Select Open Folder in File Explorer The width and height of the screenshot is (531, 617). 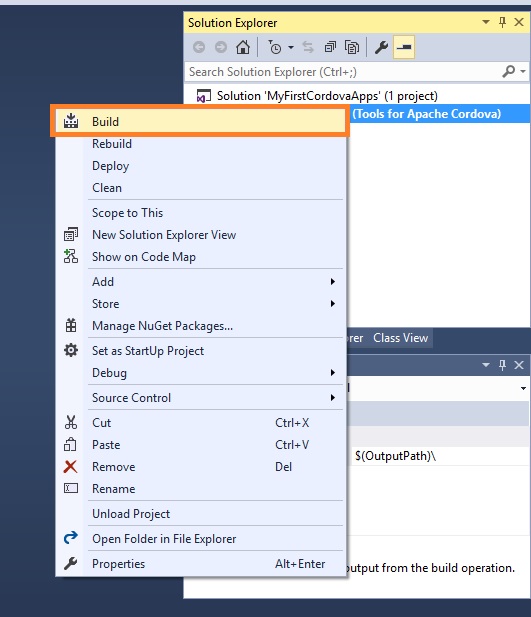click(x=200, y=539)
